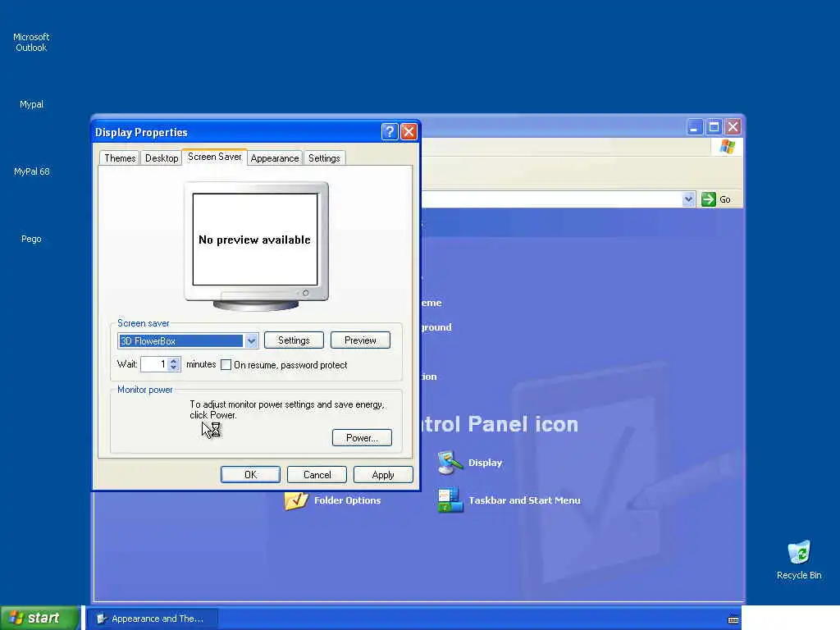840x630 pixels.
Task: Click the Wait minutes input field
Action: coord(155,364)
